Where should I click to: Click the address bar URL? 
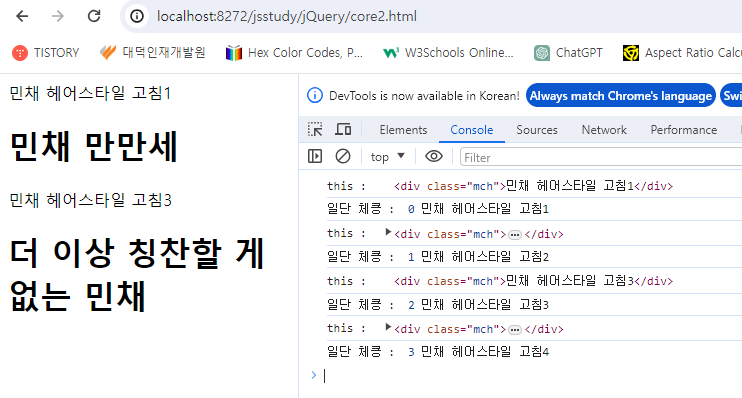tap(287, 16)
